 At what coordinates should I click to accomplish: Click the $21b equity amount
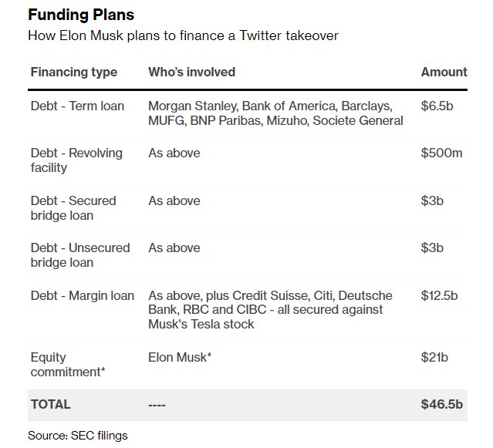435,358
